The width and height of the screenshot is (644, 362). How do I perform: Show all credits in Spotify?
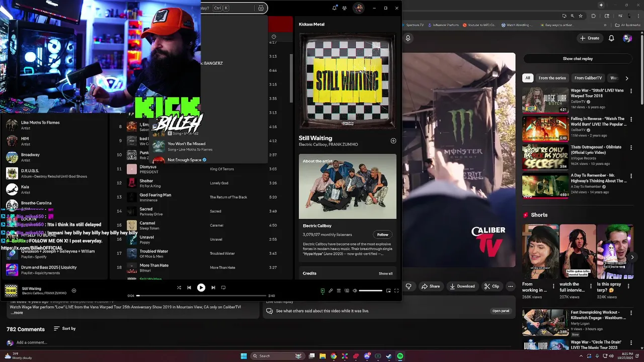(385, 274)
